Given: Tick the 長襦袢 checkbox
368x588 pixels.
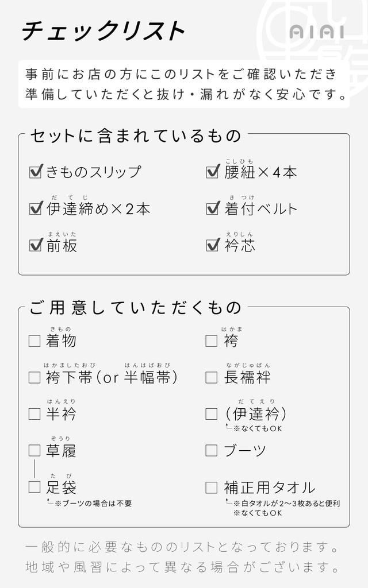Looking at the screenshot, I should (x=212, y=377).
